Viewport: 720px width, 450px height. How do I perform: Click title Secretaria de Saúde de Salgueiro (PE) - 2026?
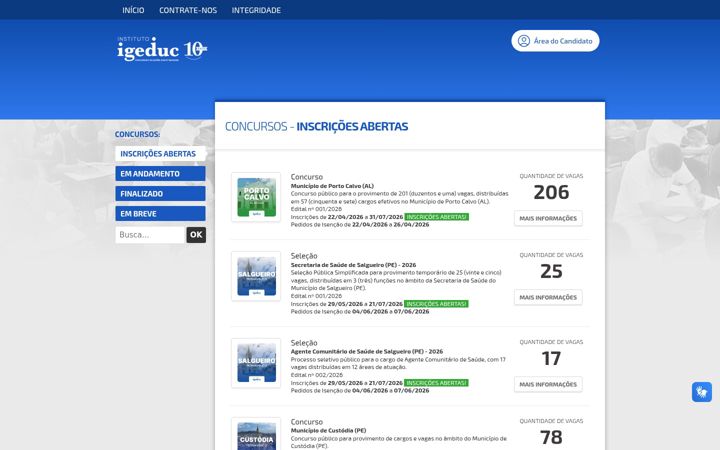[x=353, y=265]
